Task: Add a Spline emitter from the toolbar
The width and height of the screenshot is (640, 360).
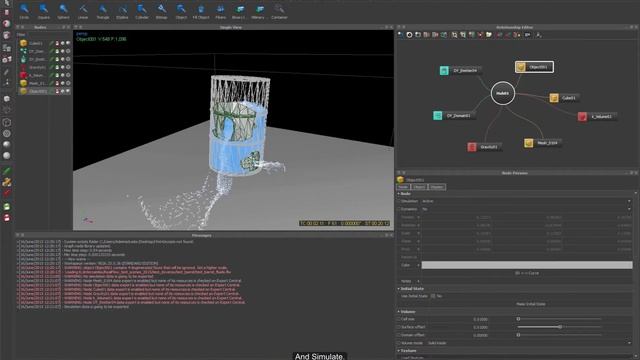Action: coord(122,11)
